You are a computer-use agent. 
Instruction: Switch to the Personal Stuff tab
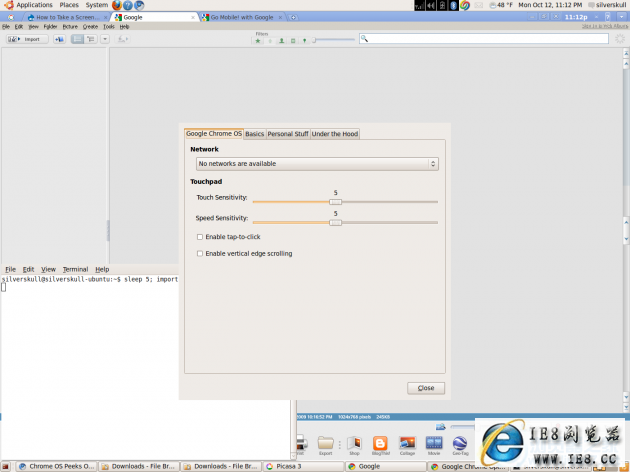point(288,134)
